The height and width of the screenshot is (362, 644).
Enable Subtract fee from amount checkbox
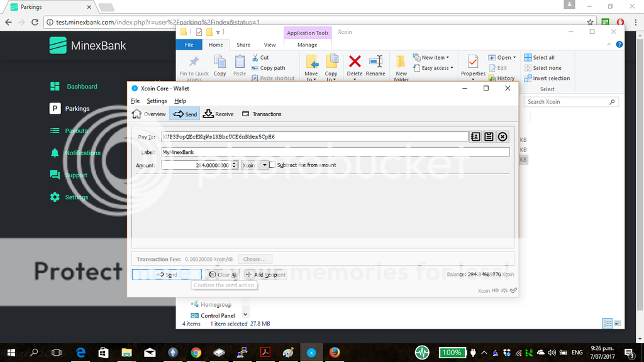[272, 165]
